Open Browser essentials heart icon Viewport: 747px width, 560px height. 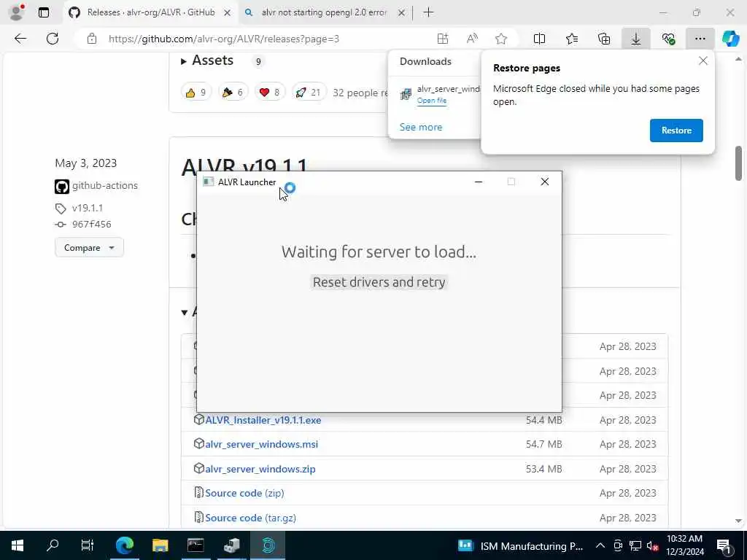(x=668, y=39)
